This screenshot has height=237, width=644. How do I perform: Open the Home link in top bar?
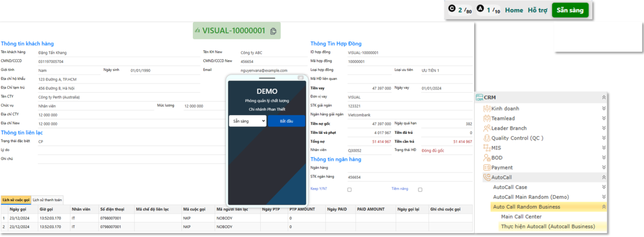[x=514, y=10]
